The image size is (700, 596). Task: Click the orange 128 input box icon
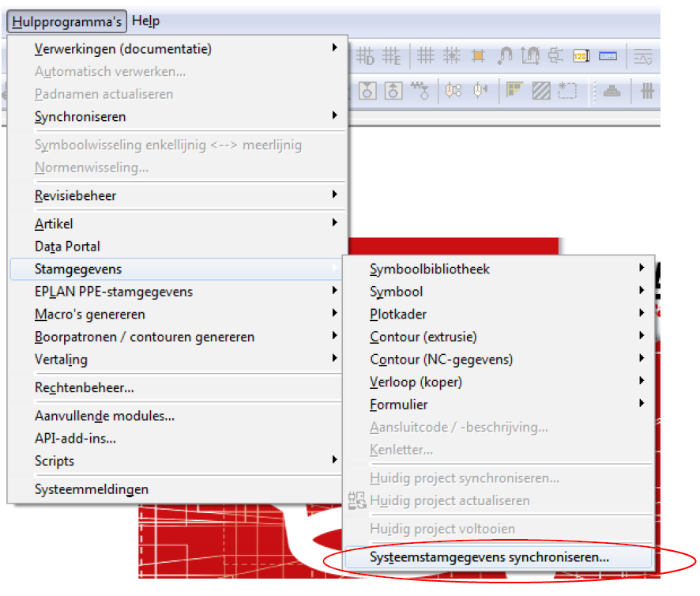tap(581, 56)
